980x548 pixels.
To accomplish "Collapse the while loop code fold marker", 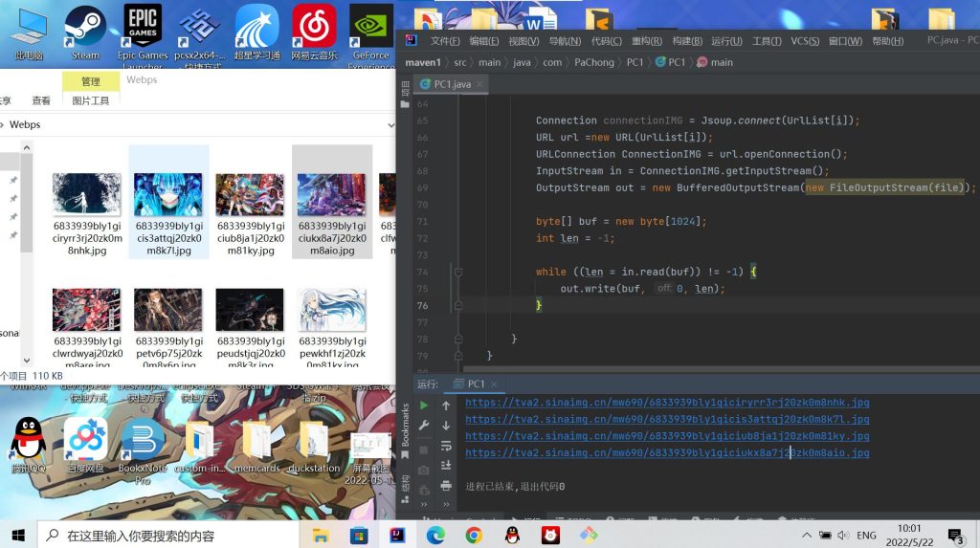I will click(458, 272).
